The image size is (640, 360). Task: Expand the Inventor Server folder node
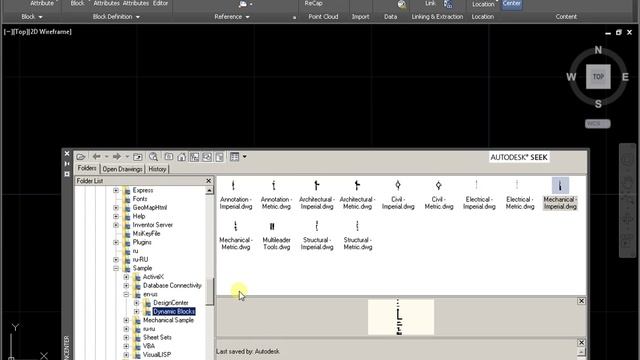click(x=116, y=225)
